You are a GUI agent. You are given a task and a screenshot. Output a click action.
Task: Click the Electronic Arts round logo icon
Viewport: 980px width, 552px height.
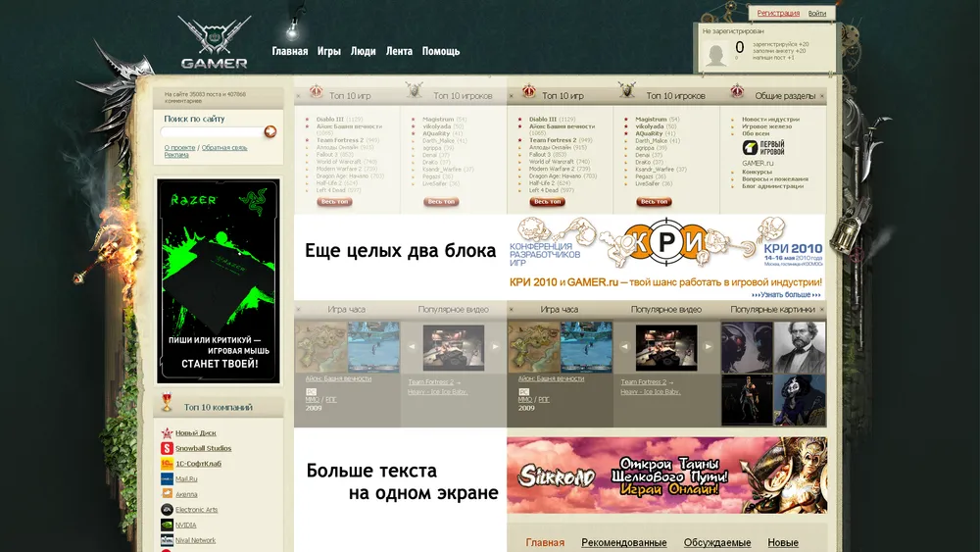[167, 510]
